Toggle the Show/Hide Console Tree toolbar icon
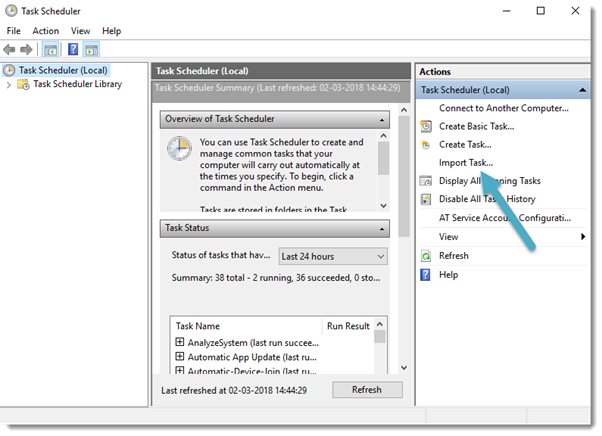This screenshot has height=436, width=602. [x=50, y=49]
